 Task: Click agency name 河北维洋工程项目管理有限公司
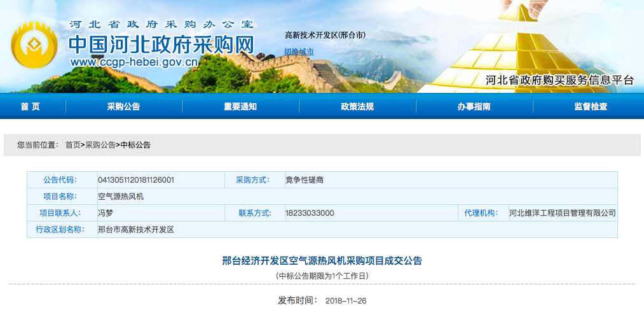point(562,213)
